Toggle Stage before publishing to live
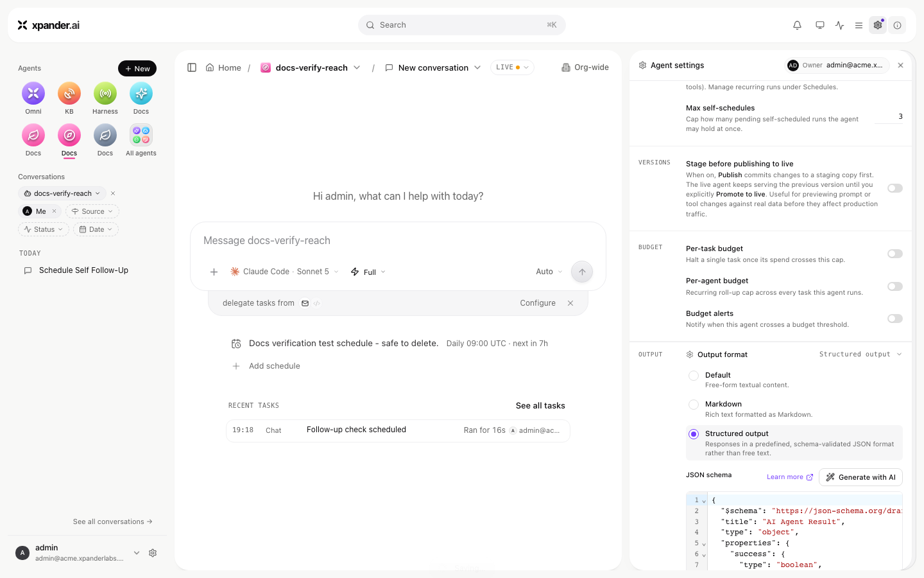Image resolution: width=924 pixels, height=578 pixels. (895, 188)
